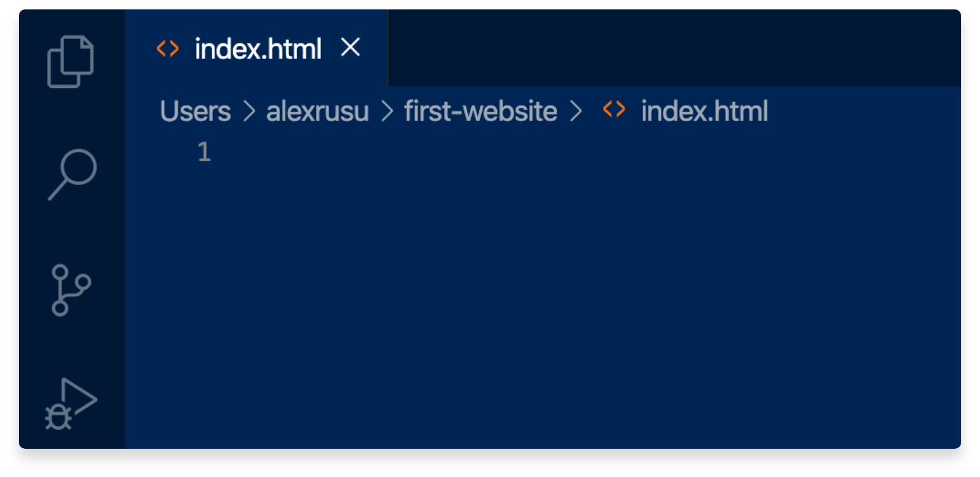Screen dimensions: 980x477
Task: Click the chevron after alexrusu breadcrumb
Action: [x=387, y=112]
